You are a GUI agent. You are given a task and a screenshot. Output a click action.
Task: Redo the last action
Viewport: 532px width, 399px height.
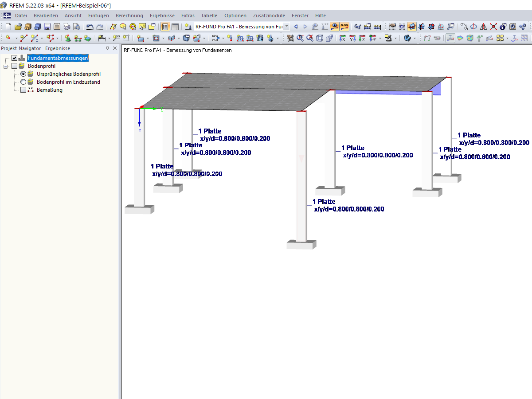point(100,27)
